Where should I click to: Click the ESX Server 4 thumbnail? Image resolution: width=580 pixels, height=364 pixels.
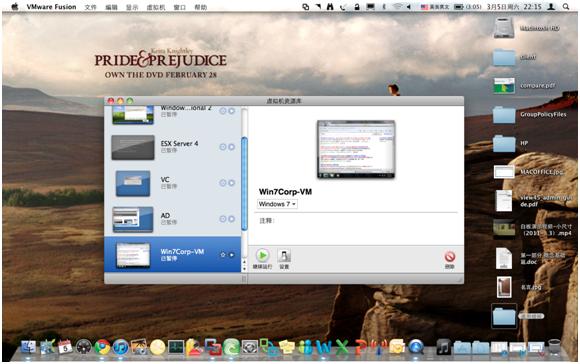coord(133,147)
